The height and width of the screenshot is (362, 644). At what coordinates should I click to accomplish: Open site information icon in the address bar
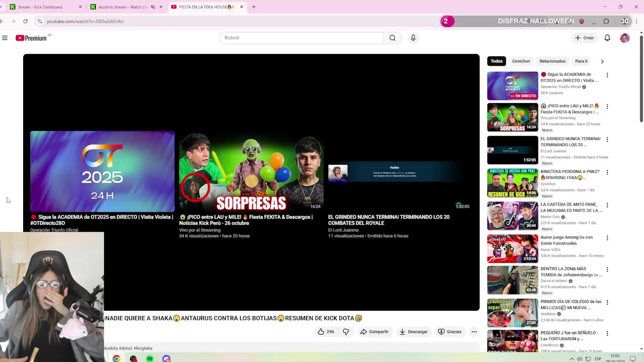coord(40,21)
